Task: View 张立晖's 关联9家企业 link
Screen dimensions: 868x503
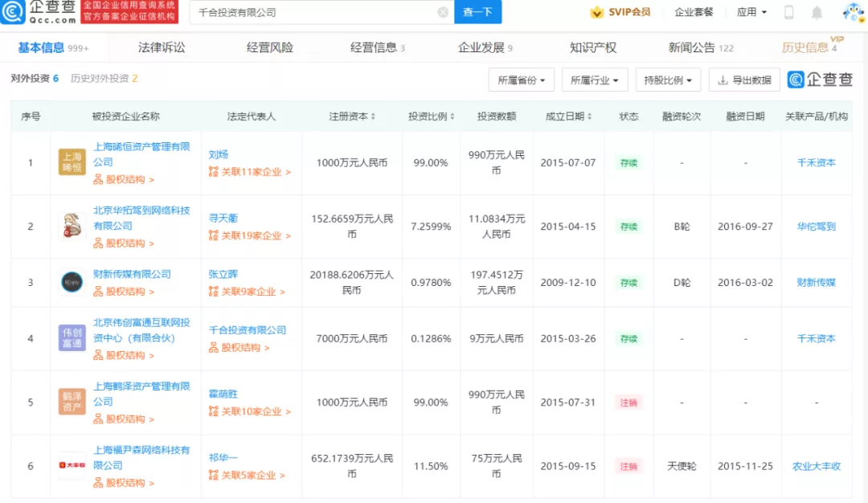Action: click(247, 292)
